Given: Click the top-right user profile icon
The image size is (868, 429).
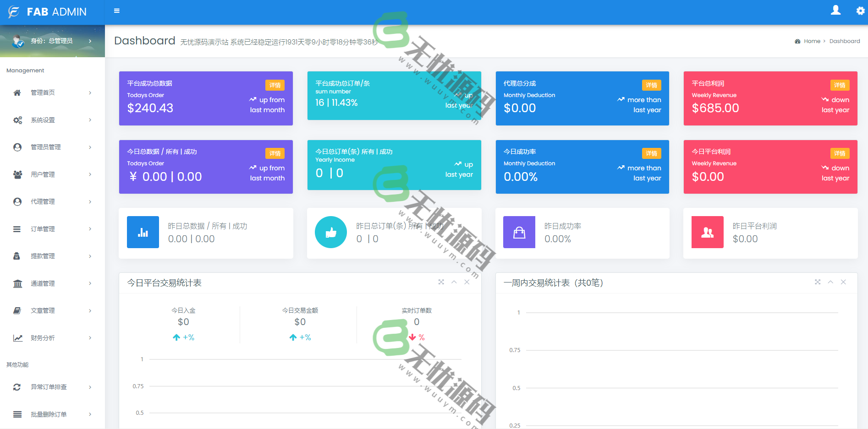Looking at the screenshot, I should [x=836, y=11].
